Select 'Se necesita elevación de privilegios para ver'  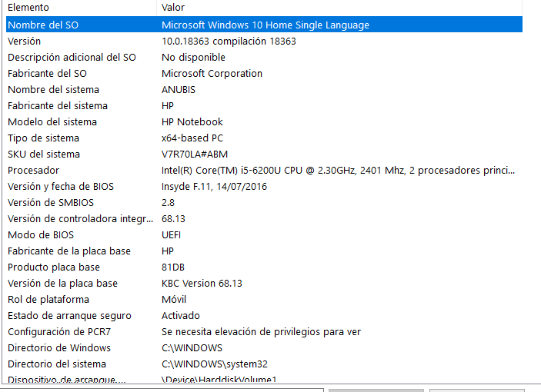261,332
